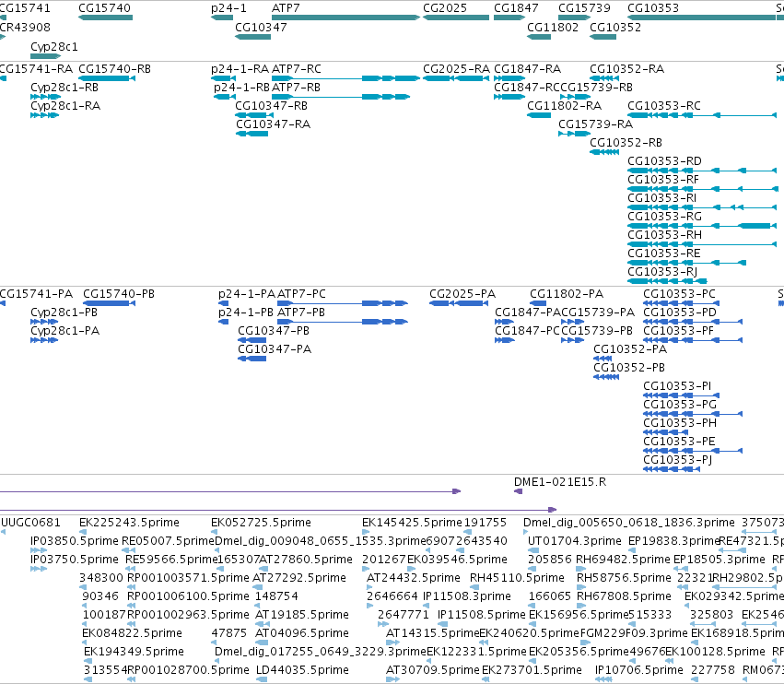Select the ATP7 gene bar glyph
Image resolution: width=784 pixels, height=684 pixels.
point(345,18)
